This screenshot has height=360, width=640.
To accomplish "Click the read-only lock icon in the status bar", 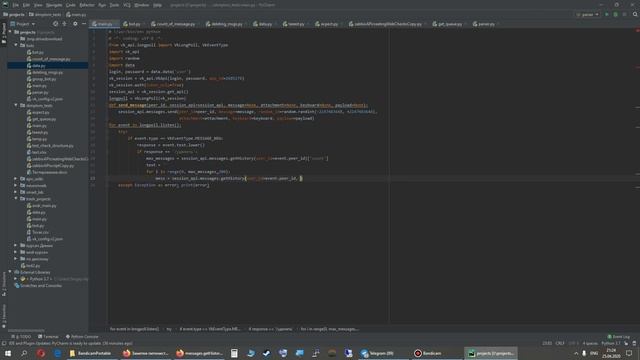I will point(626,343).
